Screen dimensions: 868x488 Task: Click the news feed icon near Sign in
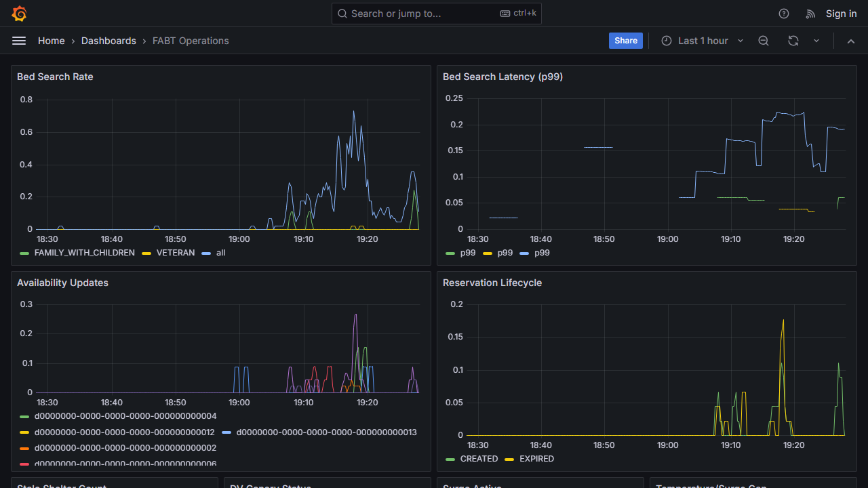coord(810,14)
